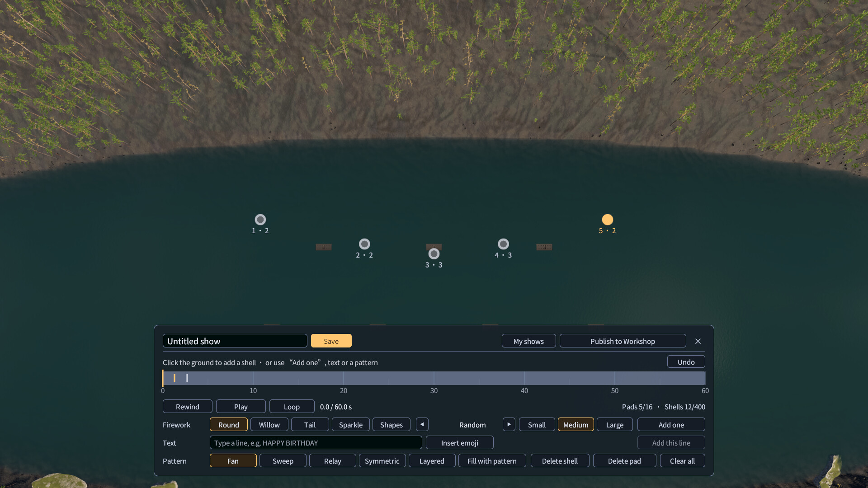Set shell size to Medium
This screenshot has width=868, height=488.
[576, 424]
